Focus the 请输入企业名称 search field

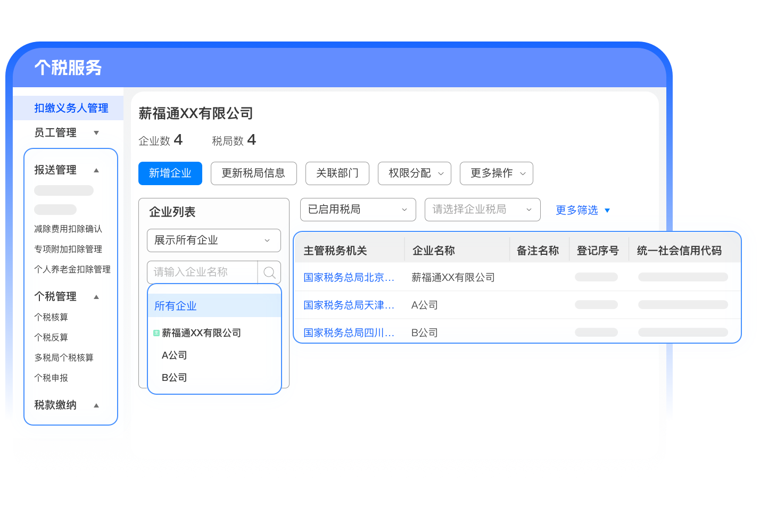click(x=202, y=272)
